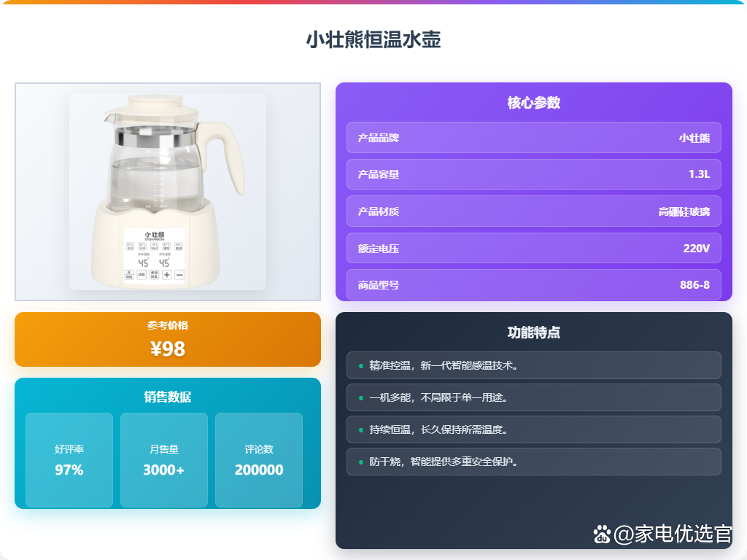Click the Baidu paw watermark icon
Image resolution: width=747 pixels, height=560 pixels.
click(x=602, y=534)
